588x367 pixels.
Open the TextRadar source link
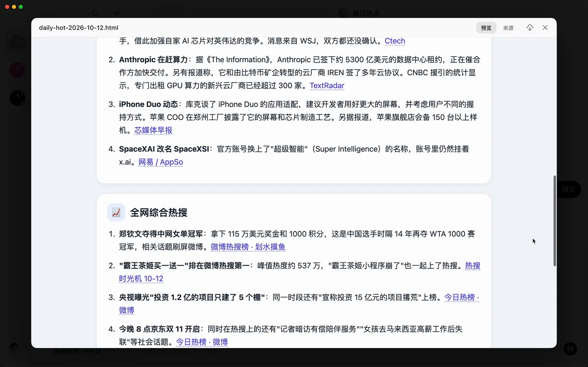(x=327, y=86)
